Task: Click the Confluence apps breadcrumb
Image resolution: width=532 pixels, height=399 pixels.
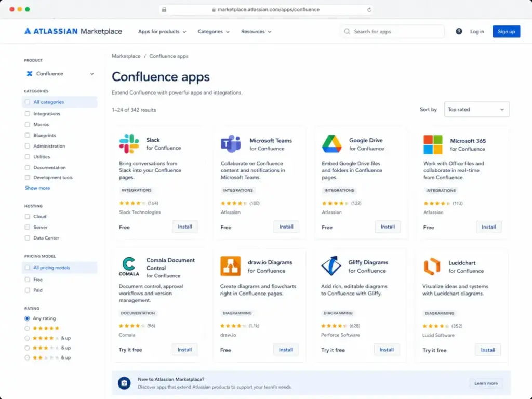Action: (x=169, y=56)
